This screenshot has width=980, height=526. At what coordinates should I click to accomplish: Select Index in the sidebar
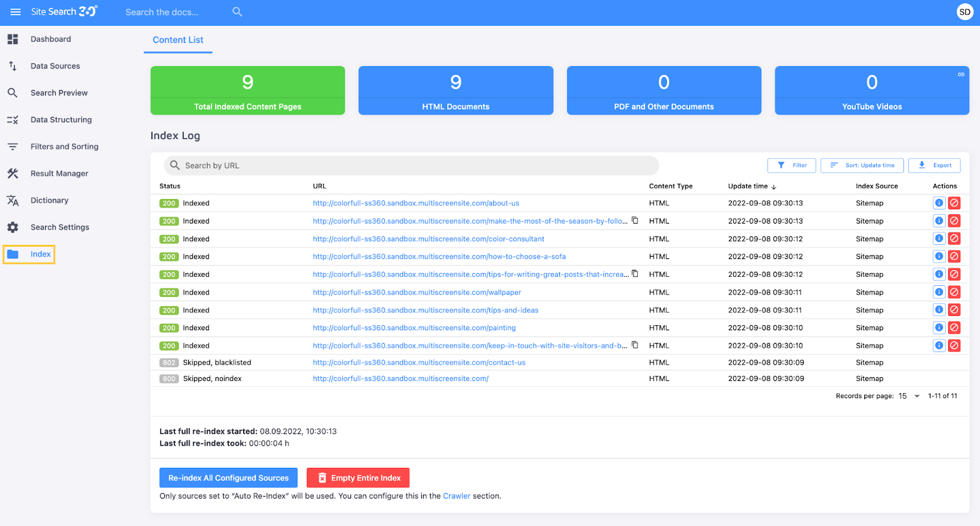point(29,254)
